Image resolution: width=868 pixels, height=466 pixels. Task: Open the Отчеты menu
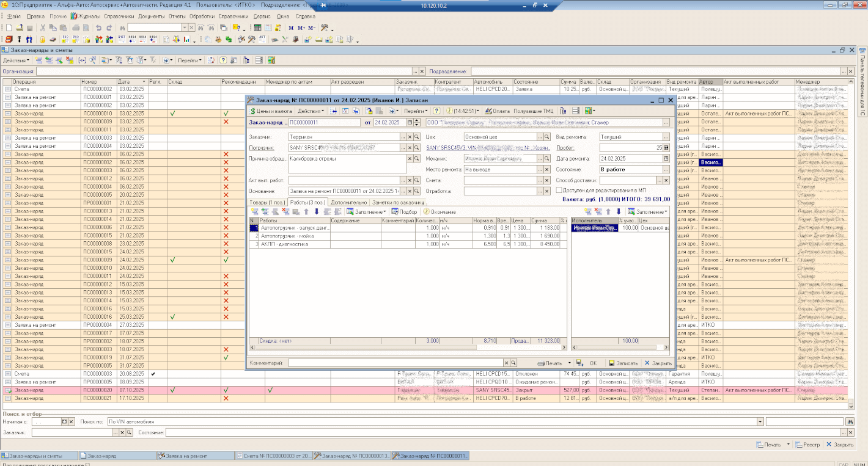[x=177, y=16]
